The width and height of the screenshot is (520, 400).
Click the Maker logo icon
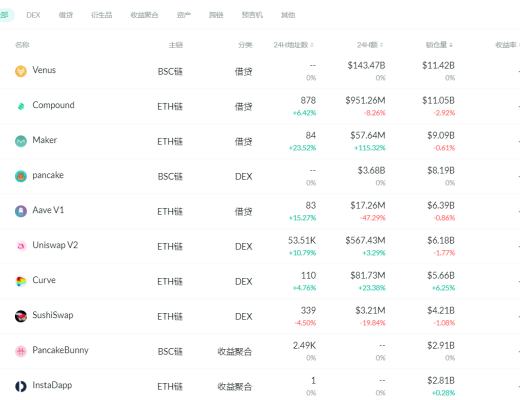click(21, 141)
